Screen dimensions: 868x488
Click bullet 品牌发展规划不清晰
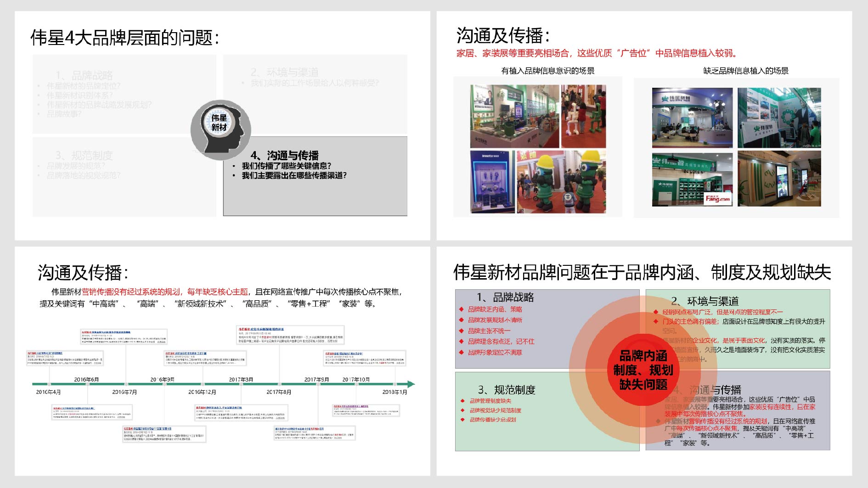click(x=495, y=320)
